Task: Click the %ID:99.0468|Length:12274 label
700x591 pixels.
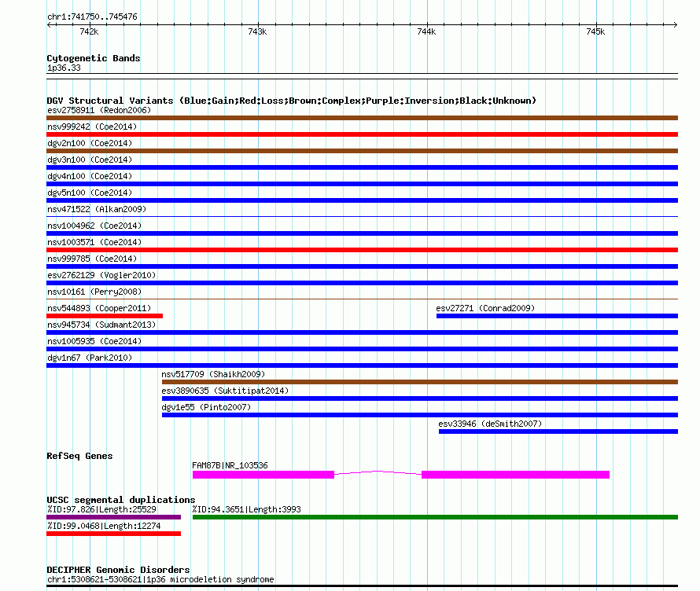Action: pyautogui.click(x=104, y=527)
